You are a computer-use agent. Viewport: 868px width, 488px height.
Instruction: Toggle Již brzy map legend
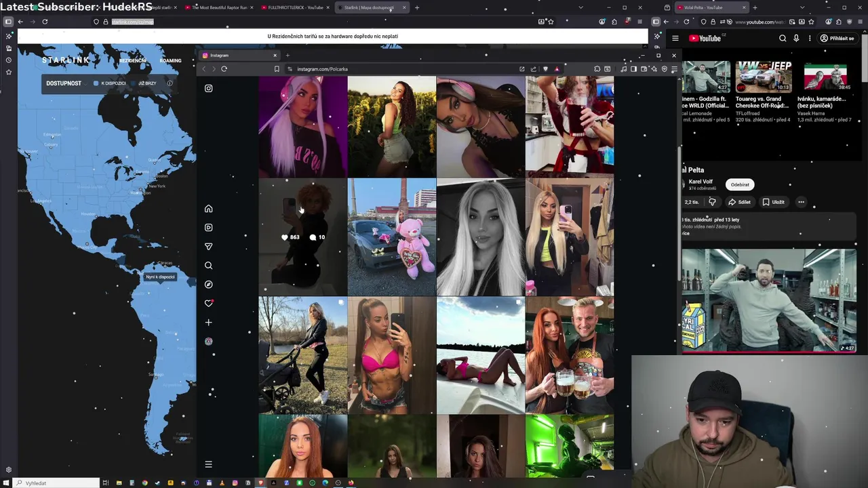[x=144, y=83]
